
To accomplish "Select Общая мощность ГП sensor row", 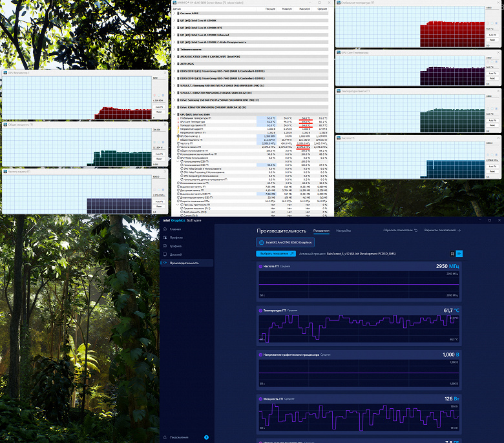I will [x=252, y=139].
